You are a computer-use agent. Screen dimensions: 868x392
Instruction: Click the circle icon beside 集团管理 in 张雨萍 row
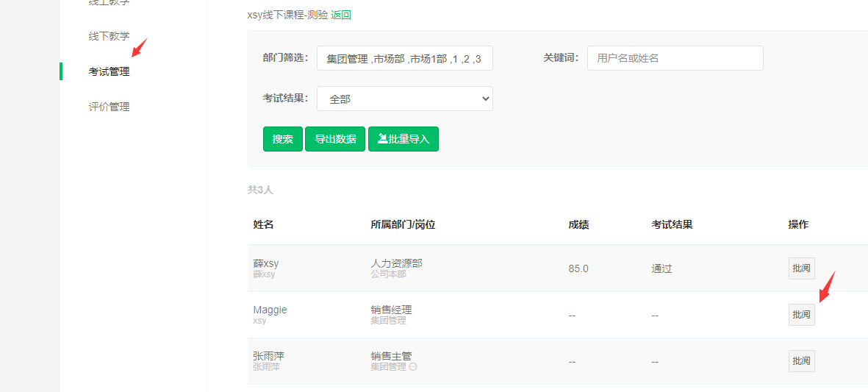coord(413,366)
